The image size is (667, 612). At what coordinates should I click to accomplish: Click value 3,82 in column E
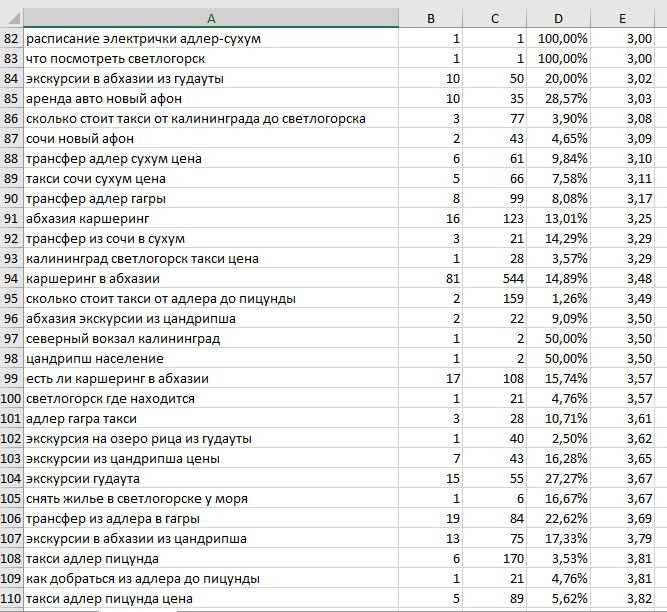pos(622,598)
